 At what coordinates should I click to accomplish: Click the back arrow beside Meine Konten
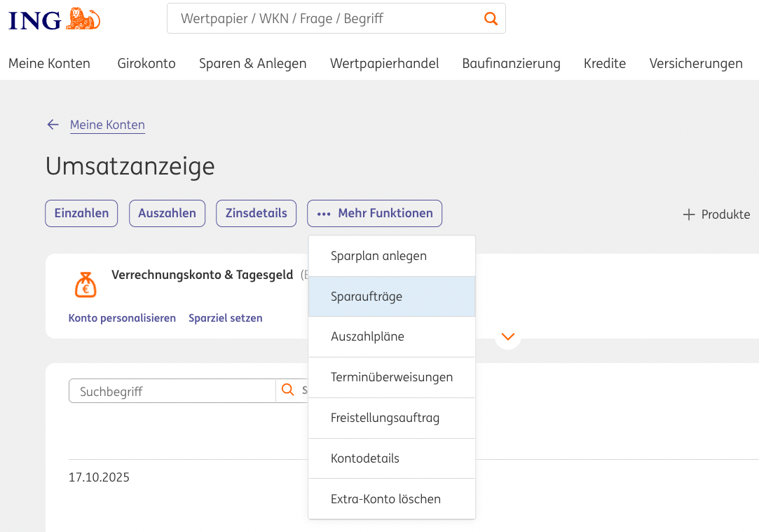(53, 125)
